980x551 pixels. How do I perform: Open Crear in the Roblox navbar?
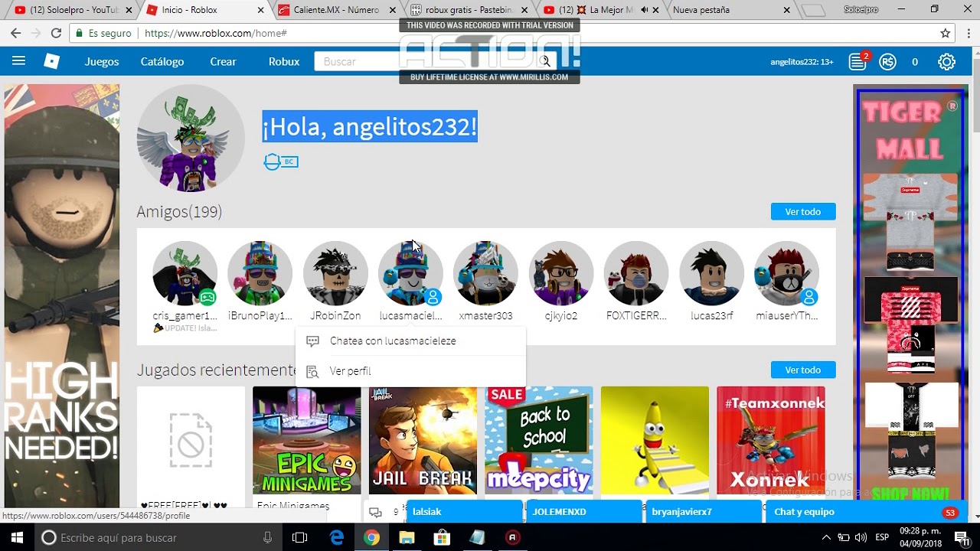point(223,61)
